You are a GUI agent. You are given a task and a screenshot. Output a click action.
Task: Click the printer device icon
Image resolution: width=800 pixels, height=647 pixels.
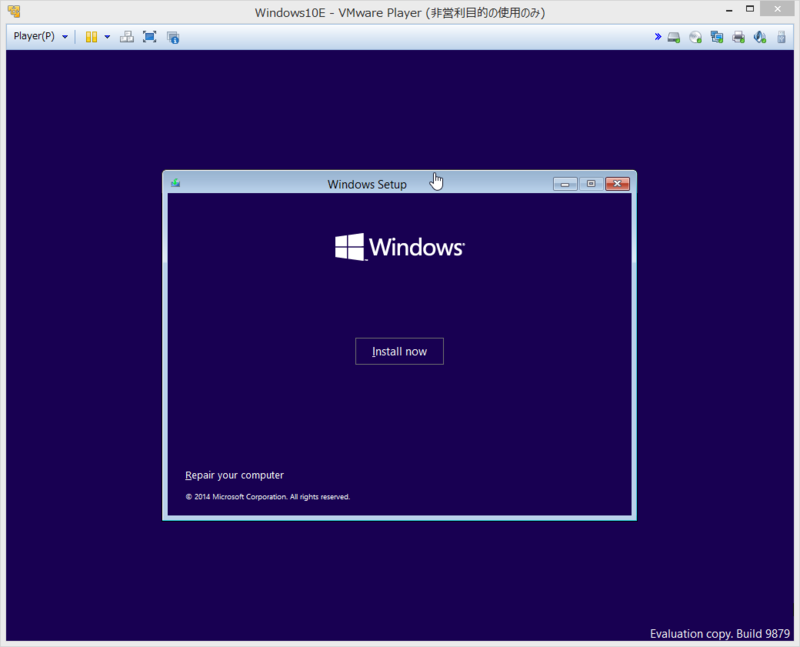pyautogui.click(x=738, y=37)
